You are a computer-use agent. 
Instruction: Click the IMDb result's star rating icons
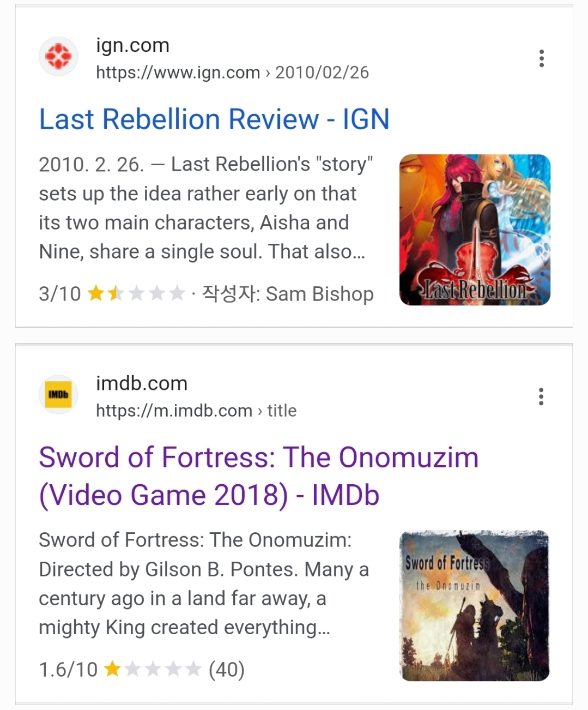(x=153, y=669)
